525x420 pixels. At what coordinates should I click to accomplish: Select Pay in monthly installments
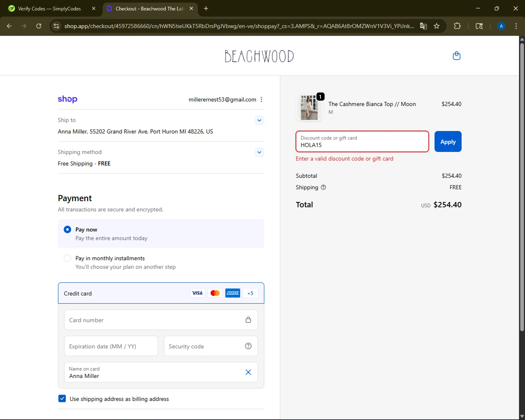(x=161, y=262)
